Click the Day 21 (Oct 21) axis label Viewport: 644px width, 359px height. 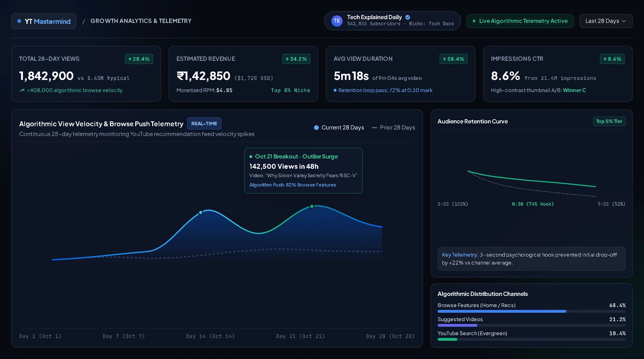[300, 336]
